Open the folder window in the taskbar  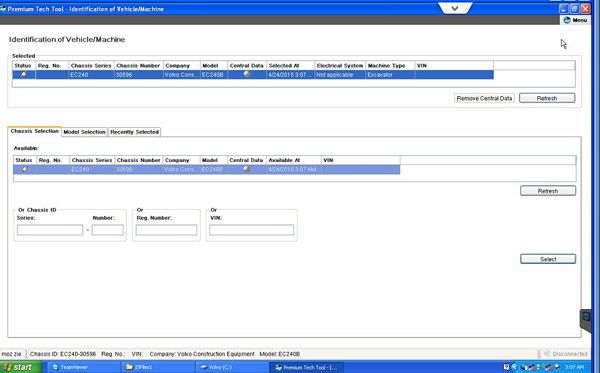click(x=157, y=367)
